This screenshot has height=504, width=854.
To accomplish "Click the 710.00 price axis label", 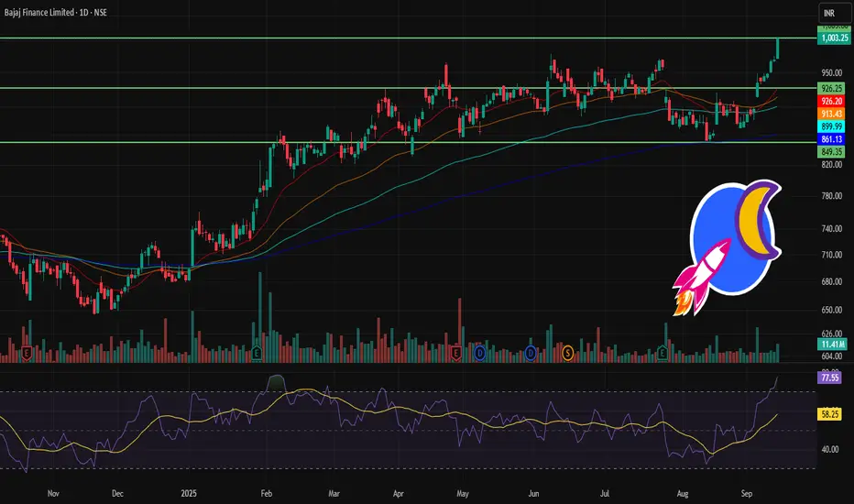I will [832, 255].
